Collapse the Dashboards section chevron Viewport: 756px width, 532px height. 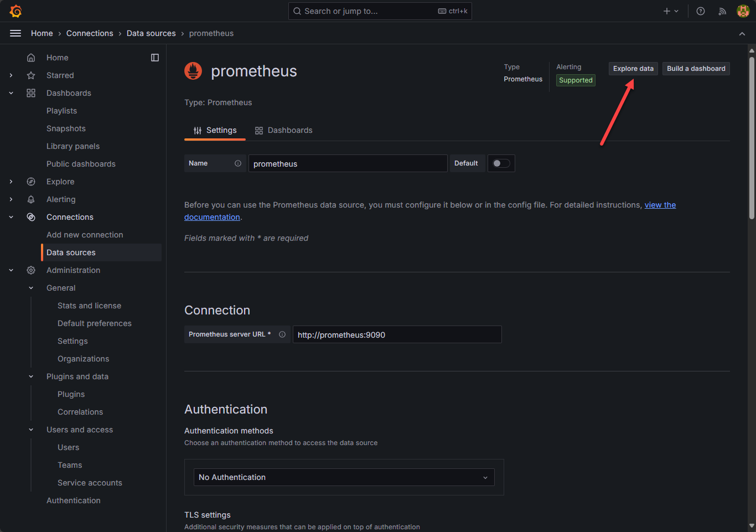coord(11,93)
